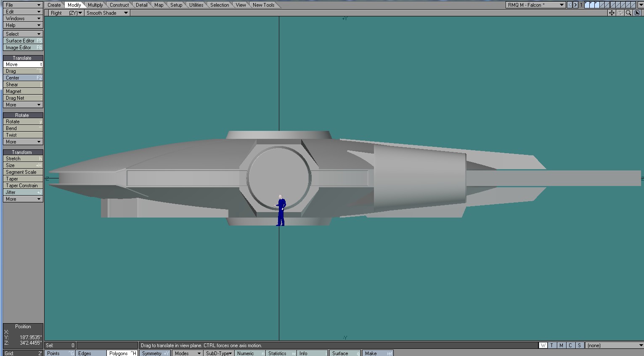This screenshot has width=644, height=356.
Task: Switch to the Map tab
Action: pos(159,5)
